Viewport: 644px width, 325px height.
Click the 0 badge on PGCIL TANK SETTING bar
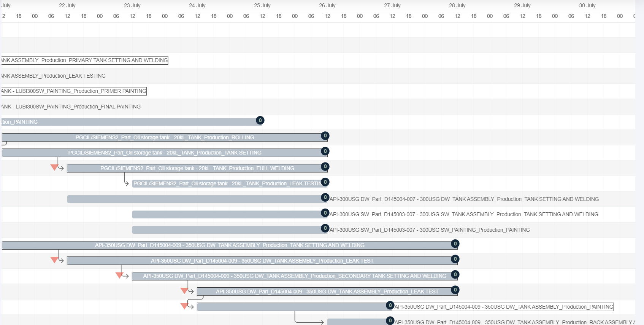(325, 151)
